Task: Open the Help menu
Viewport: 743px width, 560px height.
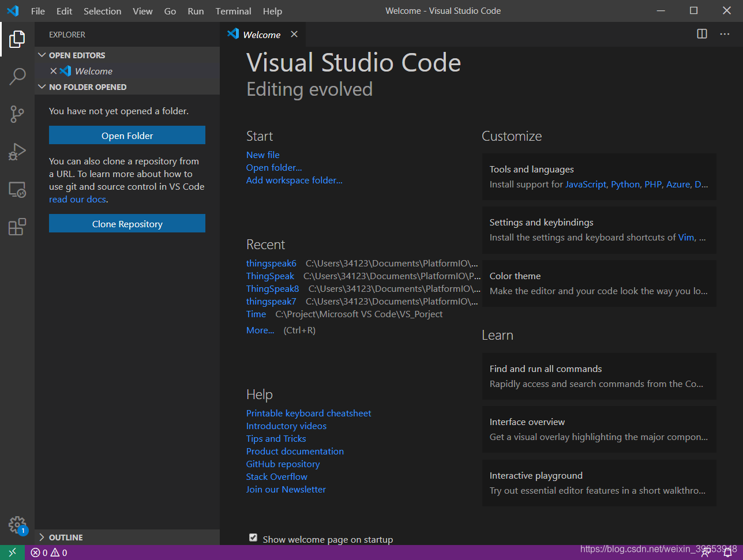Action: [272, 11]
